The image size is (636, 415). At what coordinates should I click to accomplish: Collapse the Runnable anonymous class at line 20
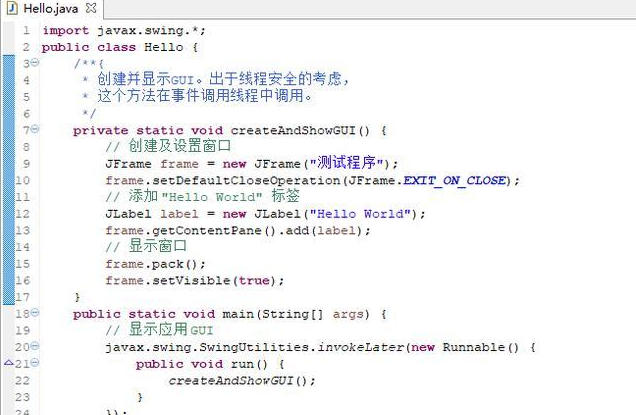point(35,347)
